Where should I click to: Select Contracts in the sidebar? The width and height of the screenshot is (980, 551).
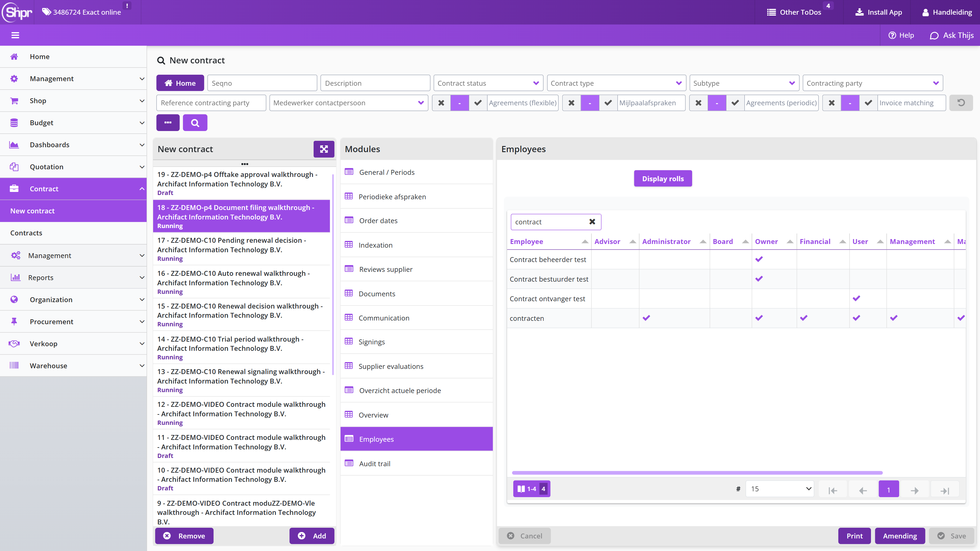click(73, 233)
